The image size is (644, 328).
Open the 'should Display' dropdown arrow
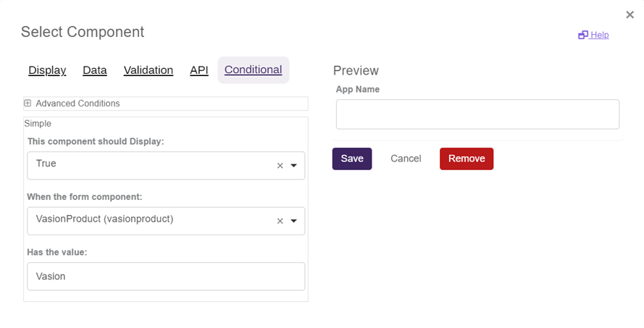click(293, 165)
